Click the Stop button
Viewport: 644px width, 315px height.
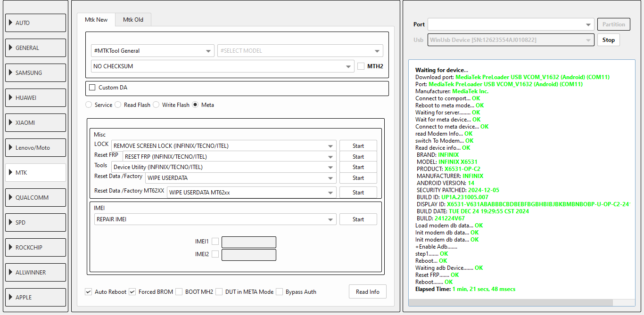[609, 40]
